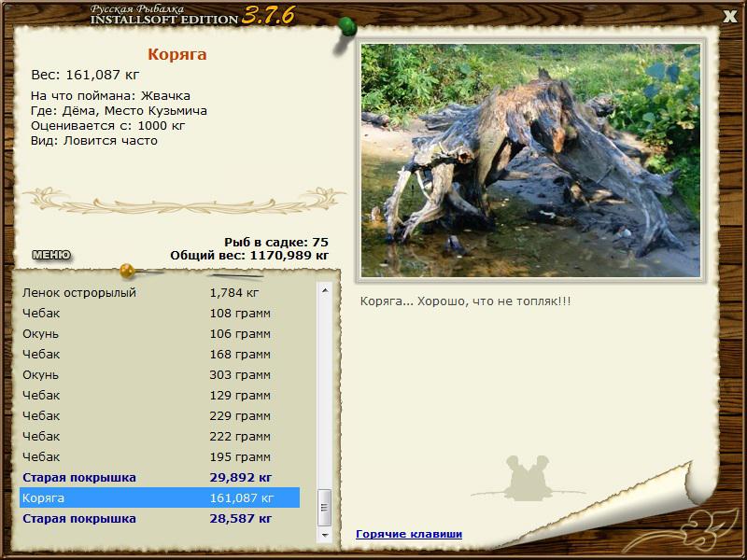Click the scrollbar down arrow in fish list

pos(325,535)
